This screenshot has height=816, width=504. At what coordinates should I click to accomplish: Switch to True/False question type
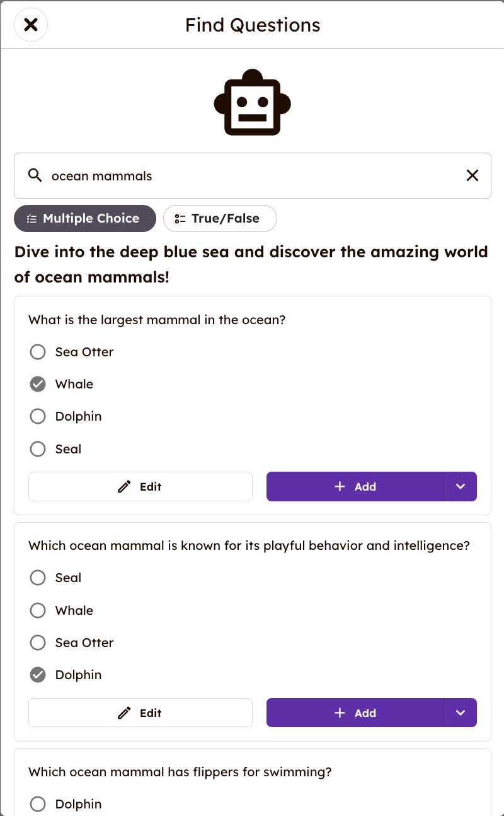point(220,219)
